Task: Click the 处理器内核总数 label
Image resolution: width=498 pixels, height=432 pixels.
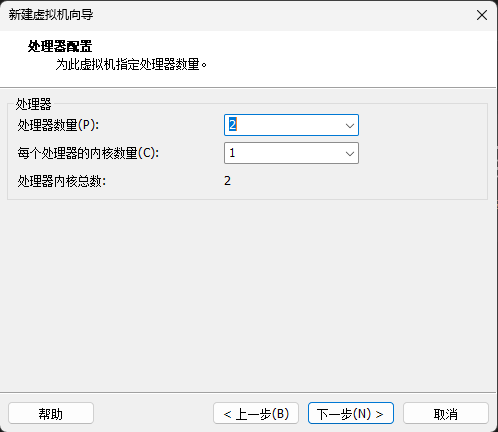Action: (62, 181)
